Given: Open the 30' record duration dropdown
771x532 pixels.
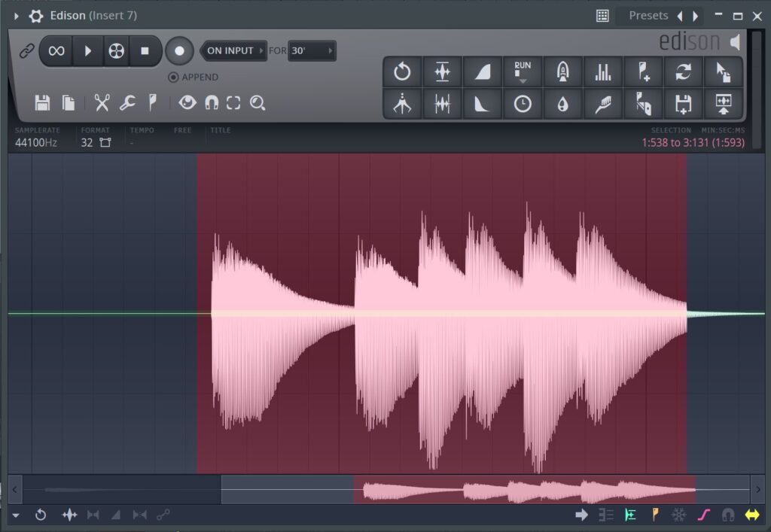Looking at the screenshot, I should (x=312, y=50).
